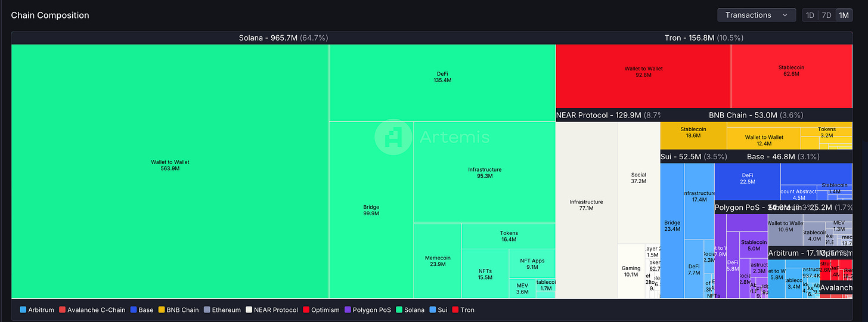Select NEAR Gaming 10.1M block
The width and height of the screenshot is (868, 322).
631,271
